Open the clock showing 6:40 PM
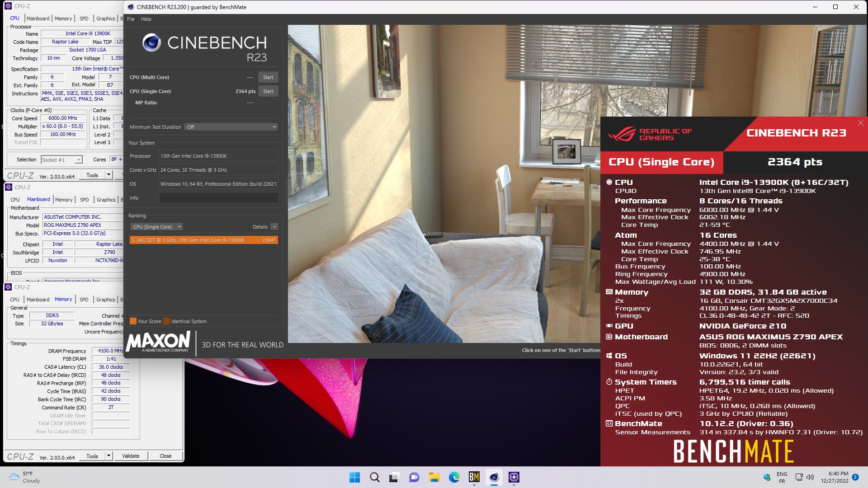Viewport: 868px width, 488px height. click(x=835, y=477)
